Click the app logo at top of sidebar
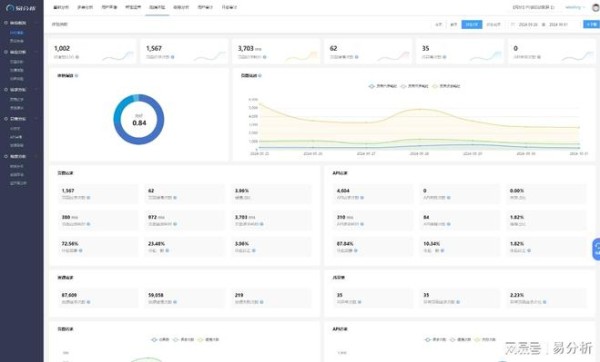 [x=21, y=8]
